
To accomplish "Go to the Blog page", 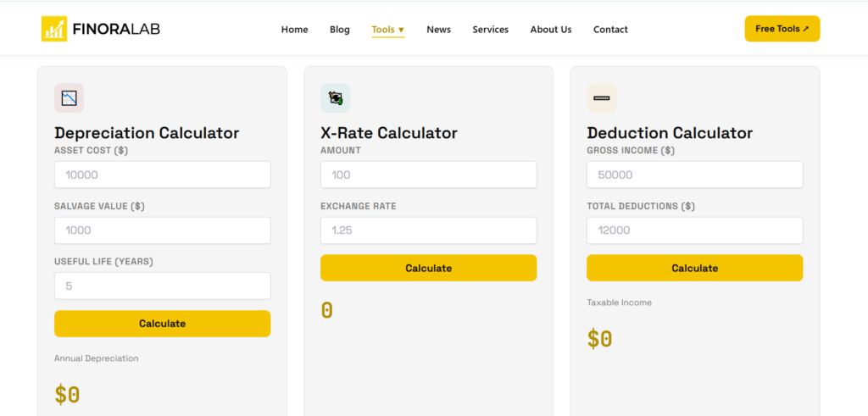I will click(x=340, y=30).
